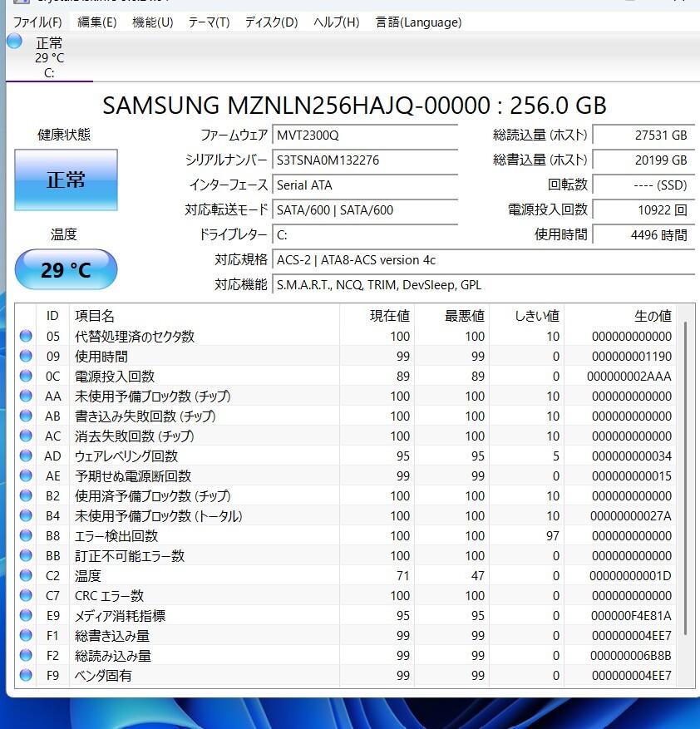Click the 現在値 column header
Viewport: 700px width, 729px height.
coord(377,316)
